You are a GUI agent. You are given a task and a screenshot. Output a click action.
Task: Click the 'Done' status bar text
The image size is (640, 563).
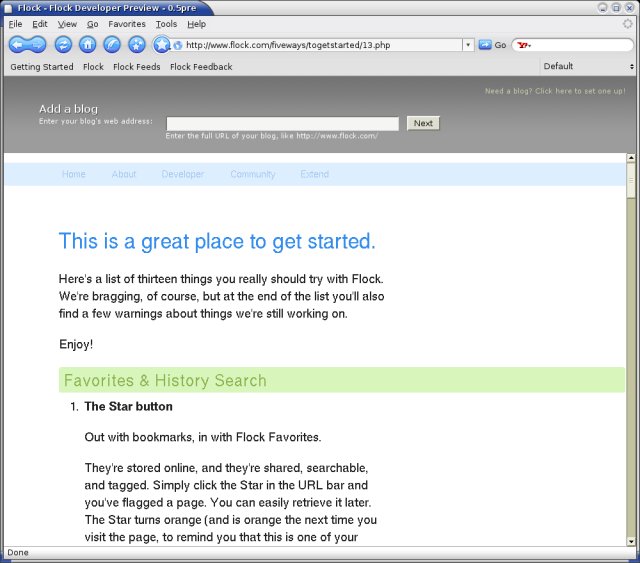coord(18,553)
